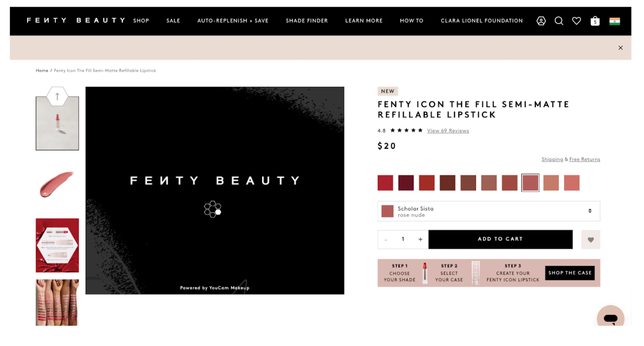
Task: Click Step 3 Create Your Fenty Icon Lipstick
Action: [x=513, y=273]
